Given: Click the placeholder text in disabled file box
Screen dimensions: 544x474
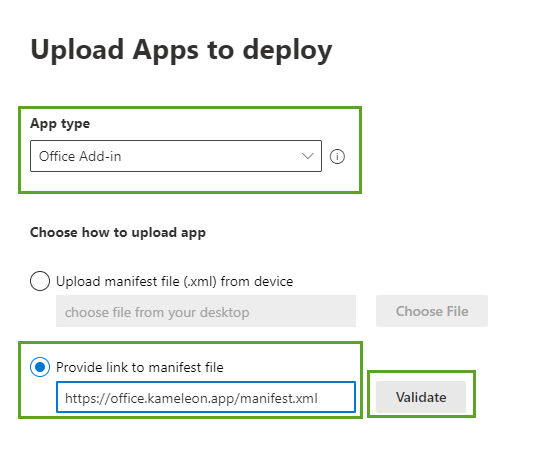Looking at the screenshot, I should (x=157, y=313).
